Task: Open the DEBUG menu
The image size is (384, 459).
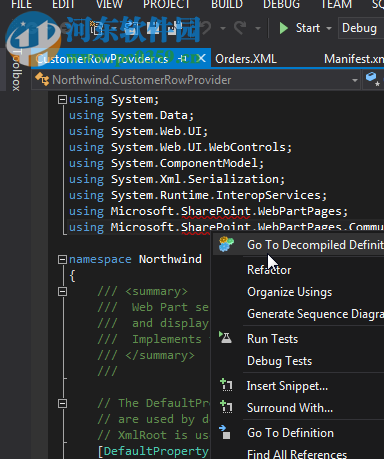Action: tap(282, 4)
